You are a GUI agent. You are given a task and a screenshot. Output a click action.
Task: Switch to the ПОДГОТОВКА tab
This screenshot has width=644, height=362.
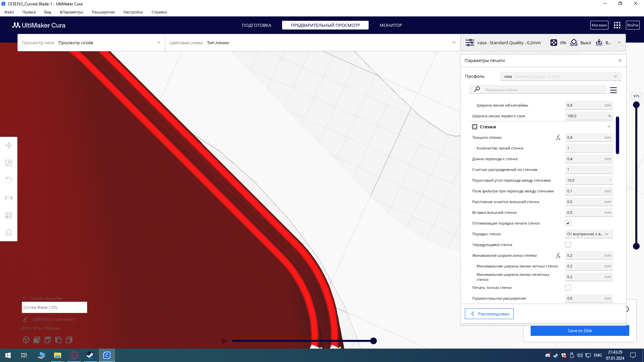click(x=256, y=25)
